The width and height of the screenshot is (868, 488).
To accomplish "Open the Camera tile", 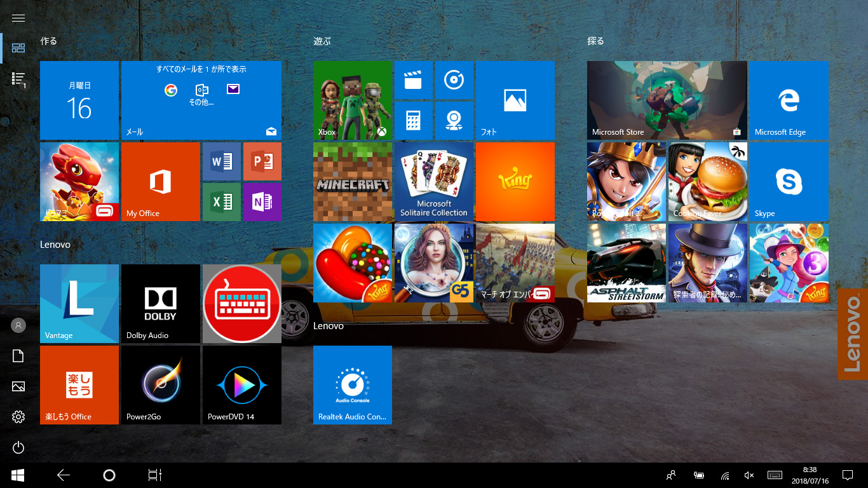I will point(454,121).
